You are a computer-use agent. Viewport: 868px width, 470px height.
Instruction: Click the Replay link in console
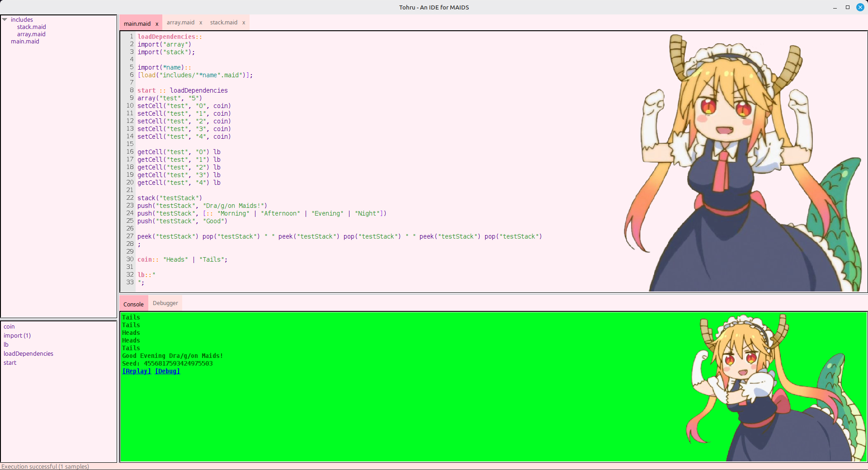tap(137, 371)
